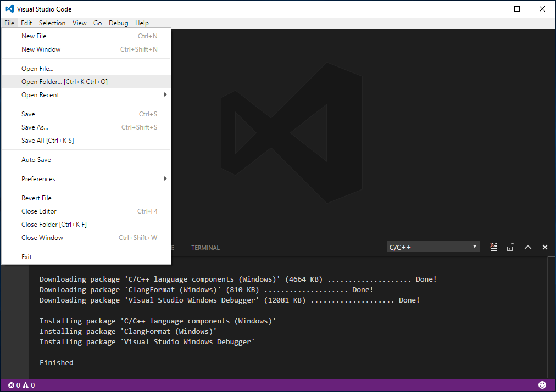Screen dimensions: 556x392
Task: Switch to the TERMINAL panel tab
Action: click(205, 248)
